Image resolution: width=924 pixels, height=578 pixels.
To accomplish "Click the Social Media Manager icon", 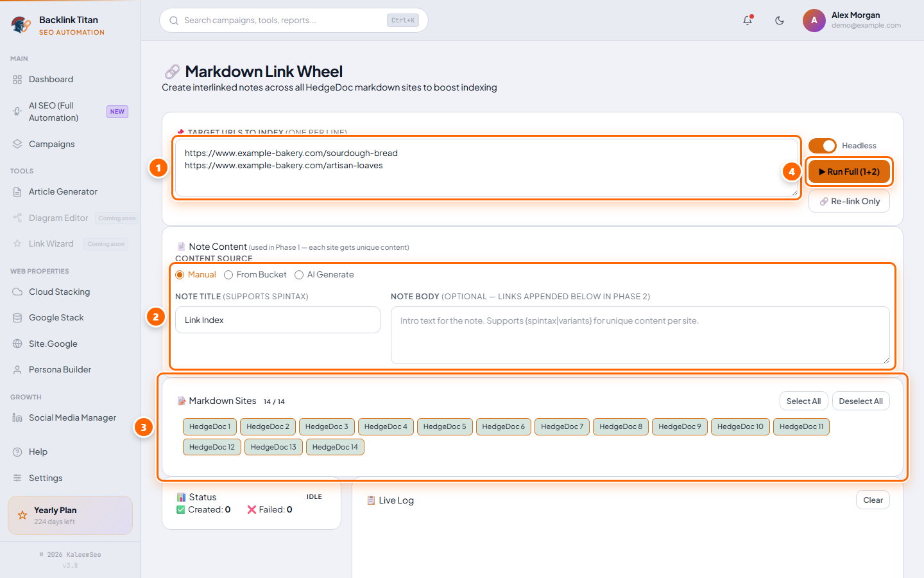I will 17,417.
